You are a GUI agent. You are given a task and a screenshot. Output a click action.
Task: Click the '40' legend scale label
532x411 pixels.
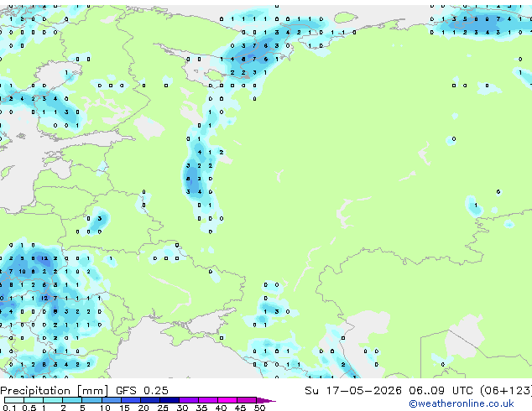coord(221,408)
